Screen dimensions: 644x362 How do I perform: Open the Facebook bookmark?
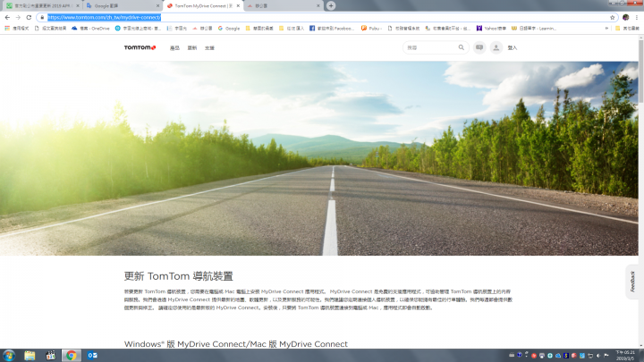(332, 29)
